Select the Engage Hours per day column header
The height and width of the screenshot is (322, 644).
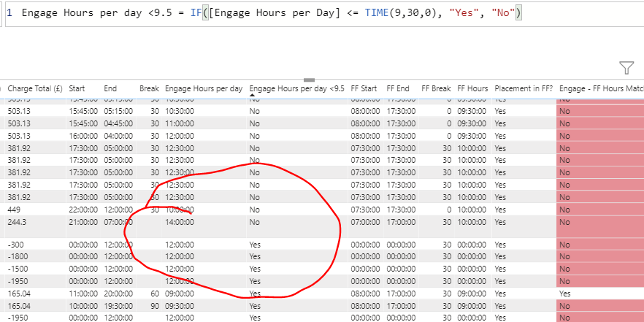(204, 88)
